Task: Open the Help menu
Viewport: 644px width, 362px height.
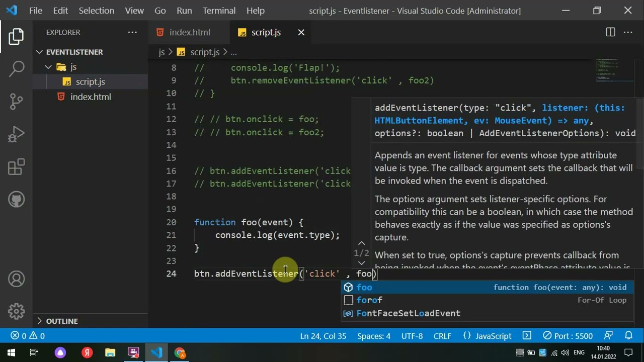Action: pyautogui.click(x=255, y=11)
